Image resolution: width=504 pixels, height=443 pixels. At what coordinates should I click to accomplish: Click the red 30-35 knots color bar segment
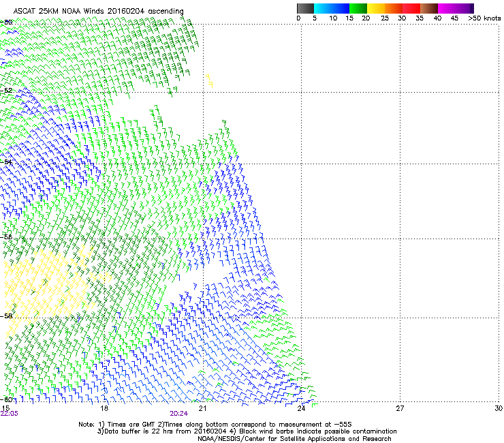(411, 8)
